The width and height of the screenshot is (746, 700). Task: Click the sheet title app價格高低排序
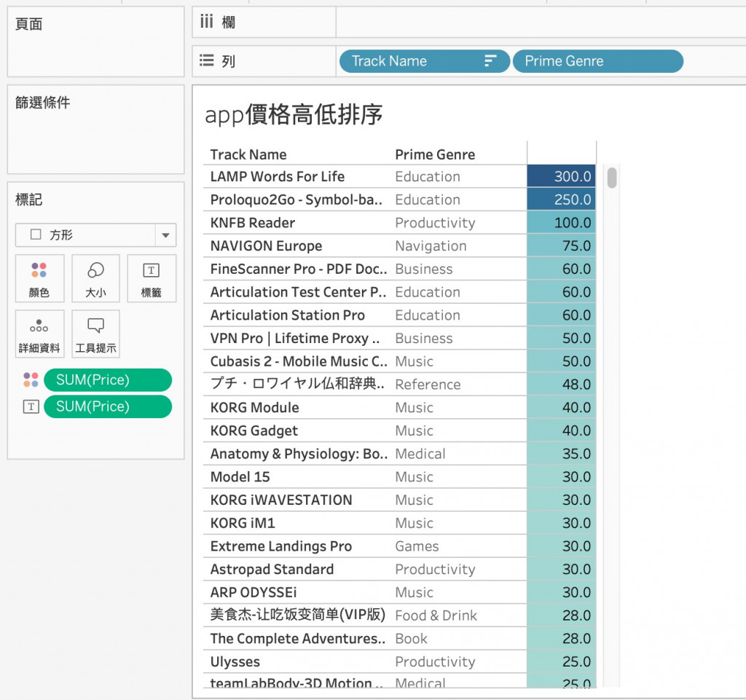point(294,114)
